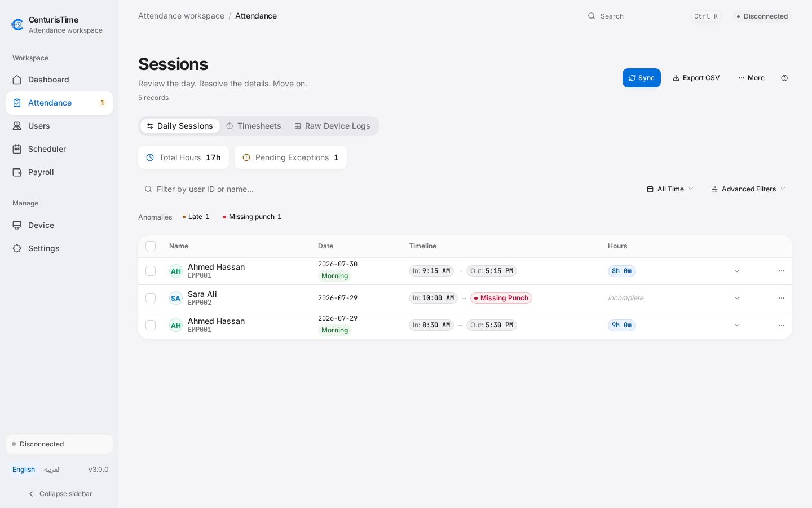This screenshot has height=508, width=812.
Task: Click the Sync button
Action: [x=642, y=78]
